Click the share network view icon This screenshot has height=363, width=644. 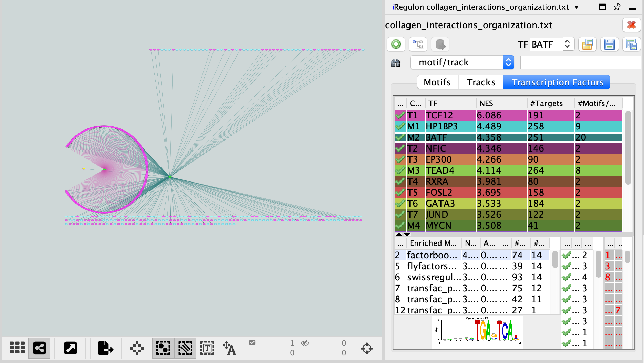(x=39, y=348)
